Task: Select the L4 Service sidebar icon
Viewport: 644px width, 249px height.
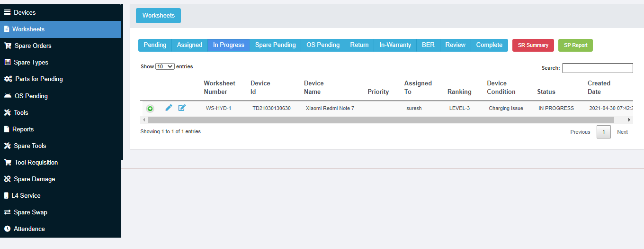Action: pyautogui.click(x=7, y=195)
